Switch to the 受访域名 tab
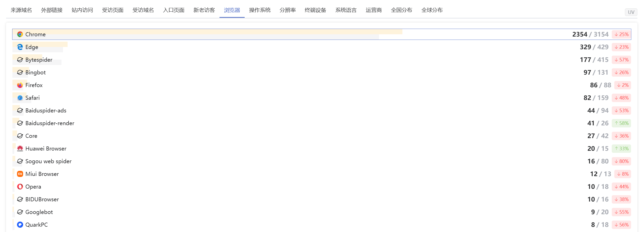The width and height of the screenshot is (644, 232). [143, 10]
